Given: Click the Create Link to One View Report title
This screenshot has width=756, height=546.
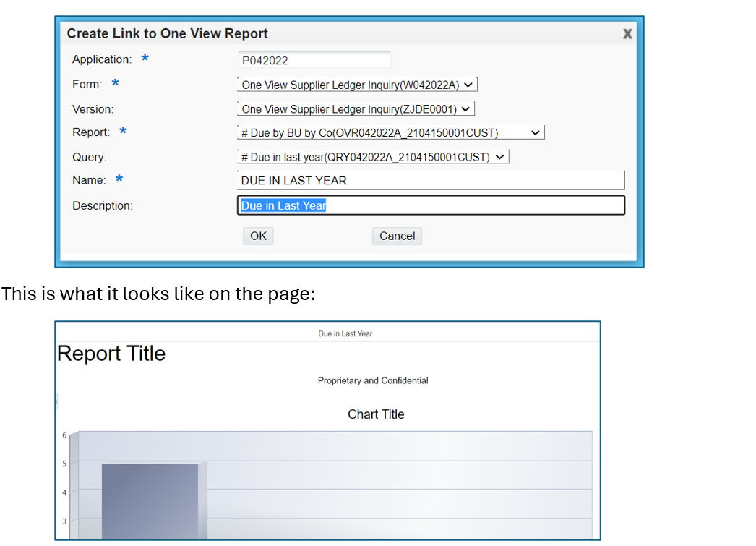Looking at the screenshot, I should [168, 34].
